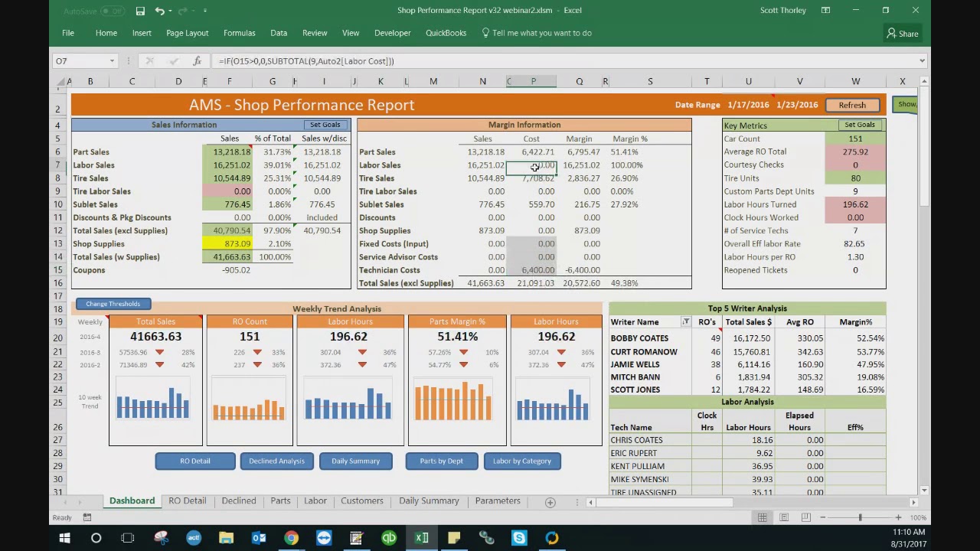This screenshot has height=551, width=980.
Task: Click the Labor by Category button
Action: click(x=522, y=461)
